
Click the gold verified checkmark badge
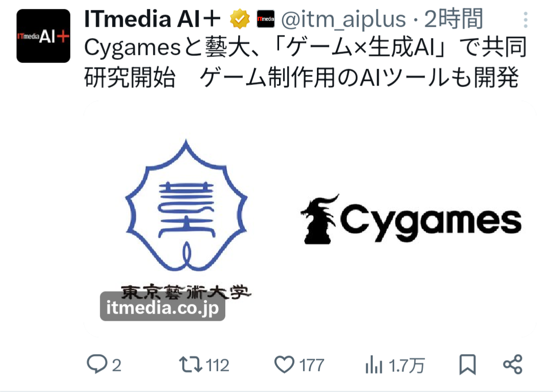pos(240,19)
